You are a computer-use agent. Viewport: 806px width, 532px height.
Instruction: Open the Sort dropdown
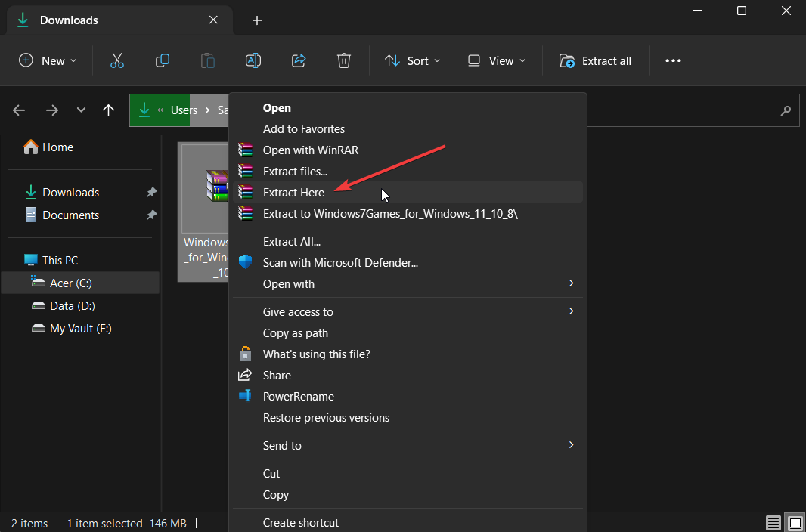[x=411, y=61]
